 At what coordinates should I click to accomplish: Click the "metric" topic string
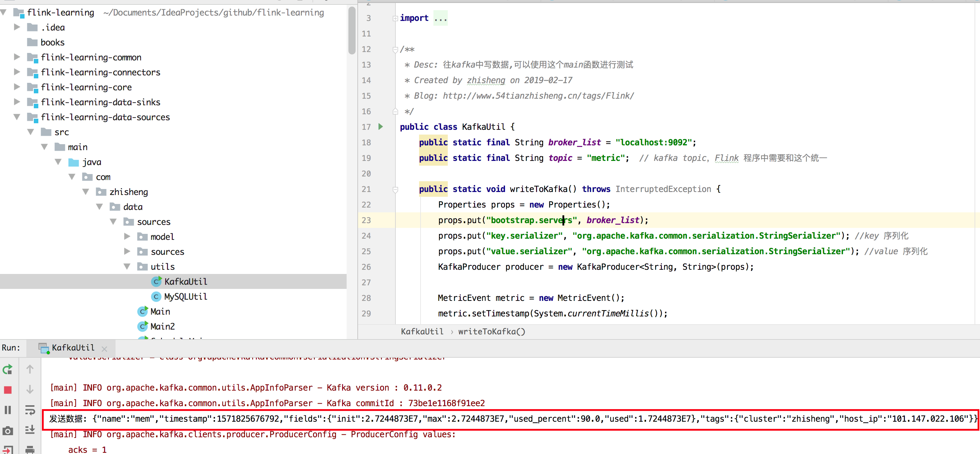tap(606, 158)
